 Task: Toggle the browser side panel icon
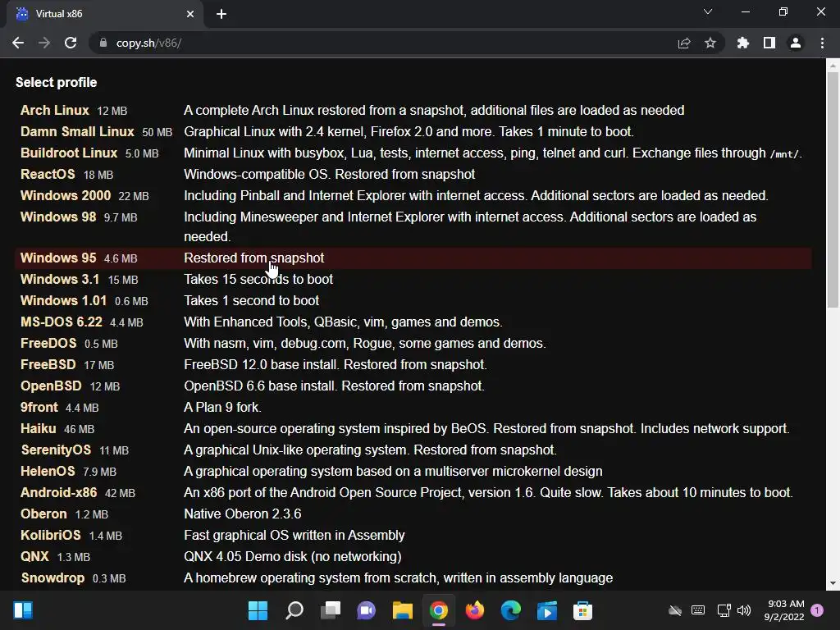click(769, 43)
